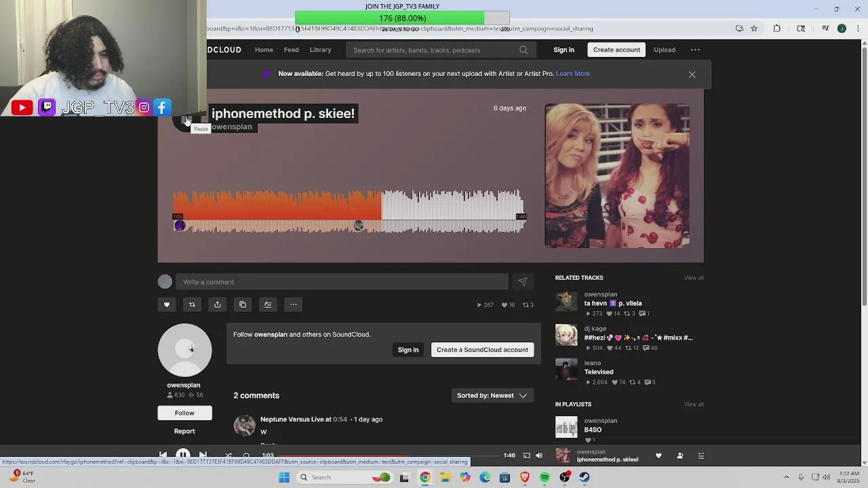Open the Next up queue in player bar
The image size is (868, 488).
pos(701,455)
